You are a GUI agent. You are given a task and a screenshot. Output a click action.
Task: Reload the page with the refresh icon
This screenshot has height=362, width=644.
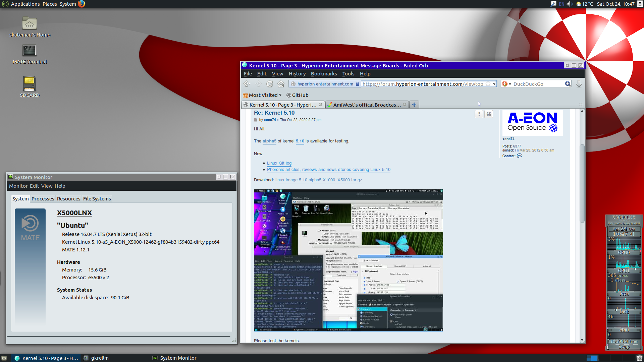pyautogui.click(x=270, y=84)
